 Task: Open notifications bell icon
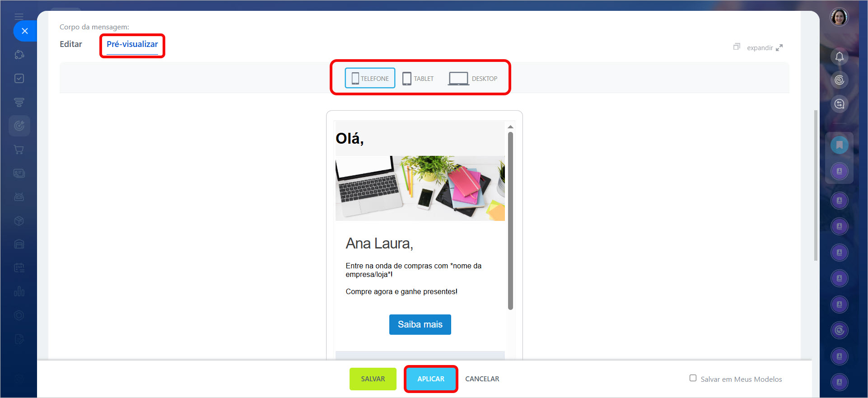point(839,56)
